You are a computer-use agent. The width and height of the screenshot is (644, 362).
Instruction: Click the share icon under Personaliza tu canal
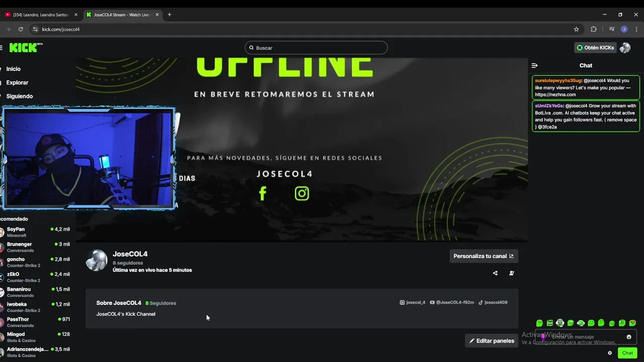(495, 274)
